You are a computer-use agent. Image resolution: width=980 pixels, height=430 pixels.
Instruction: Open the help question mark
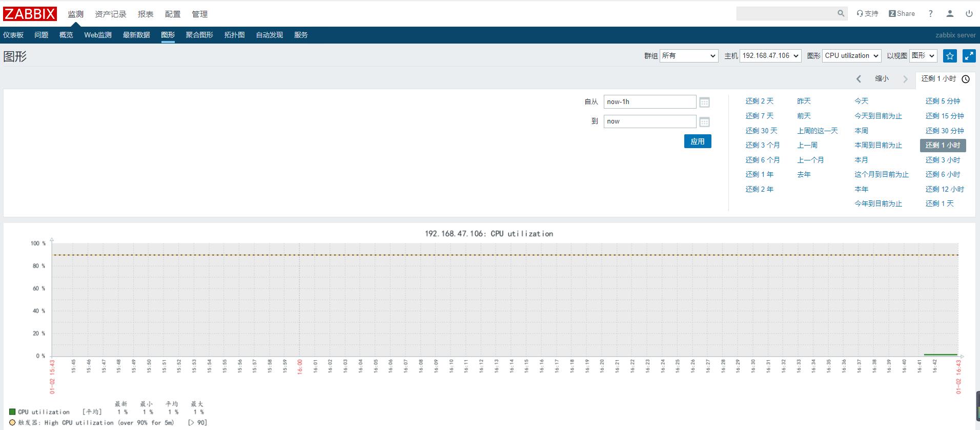click(930, 14)
